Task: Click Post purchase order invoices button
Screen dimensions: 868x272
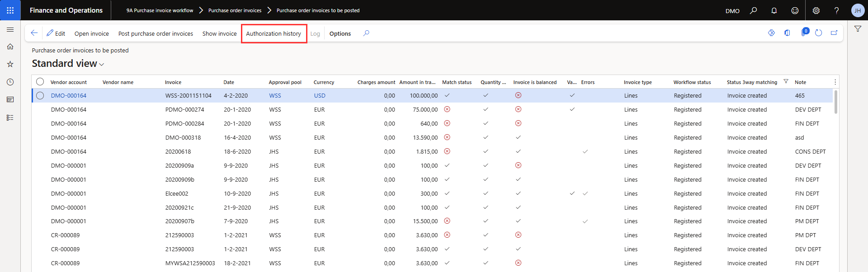Action: [156, 33]
